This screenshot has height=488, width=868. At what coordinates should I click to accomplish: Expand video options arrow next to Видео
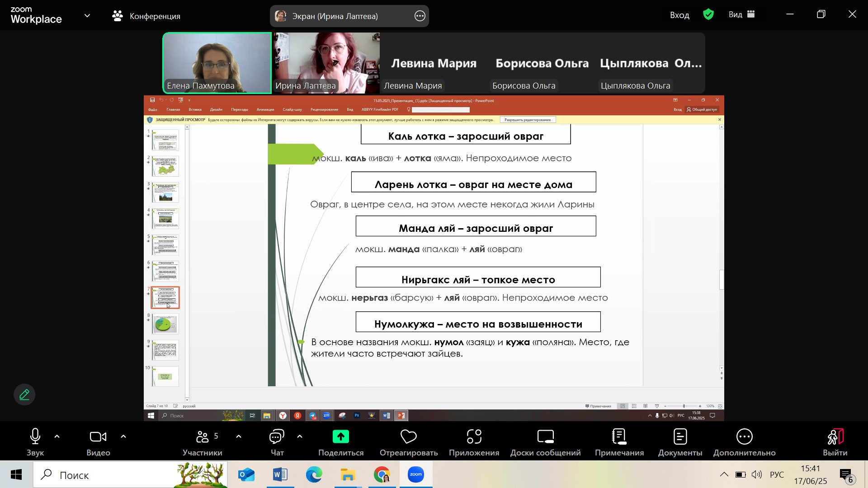coord(123,436)
